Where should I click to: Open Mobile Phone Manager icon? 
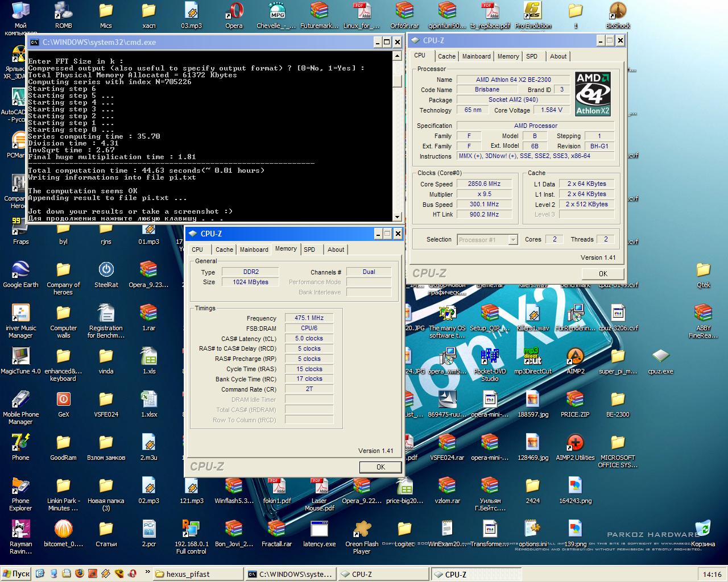pyautogui.click(x=20, y=408)
